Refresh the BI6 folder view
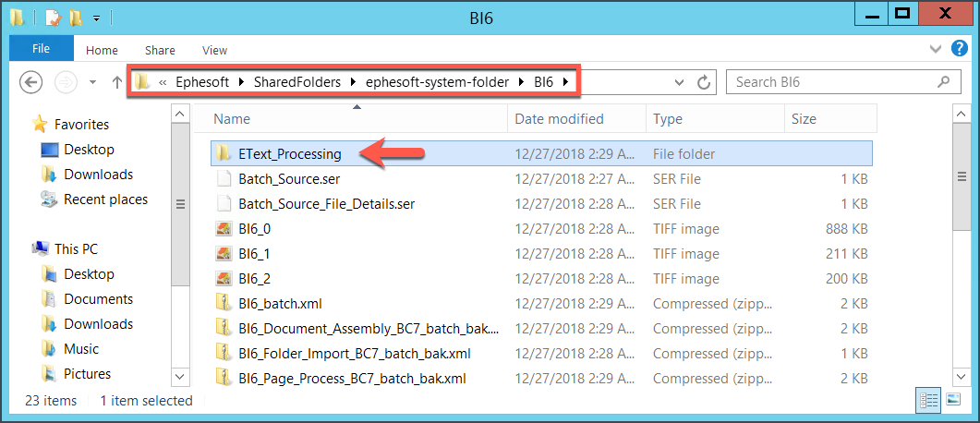 [704, 82]
